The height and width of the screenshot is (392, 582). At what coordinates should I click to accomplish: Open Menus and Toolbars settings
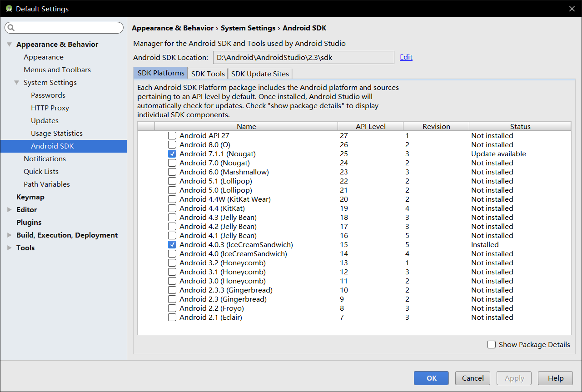tap(57, 70)
